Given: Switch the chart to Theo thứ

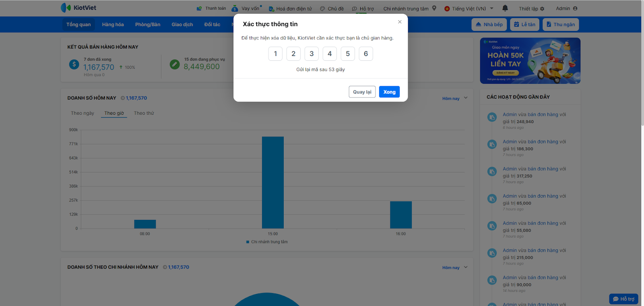Looking at the screenshot, I should click(x=144, y=113).
